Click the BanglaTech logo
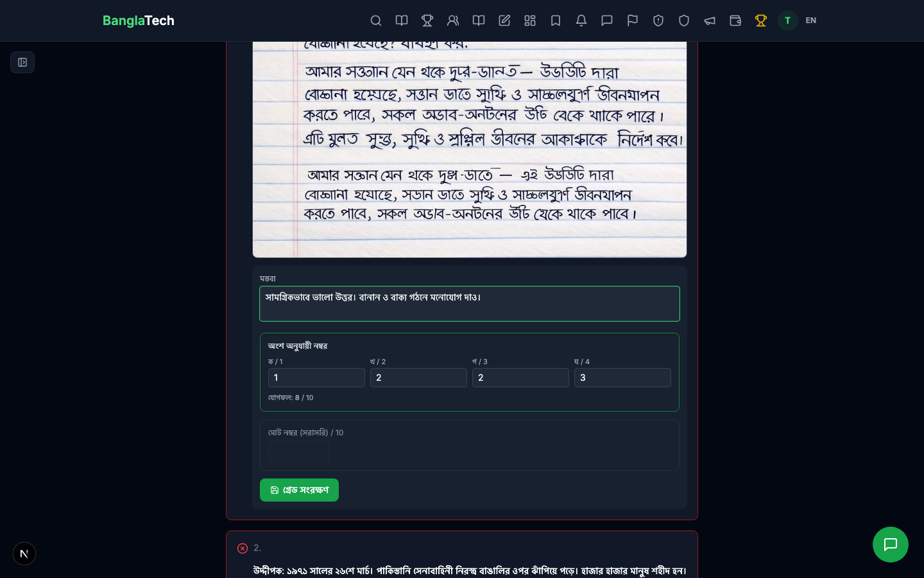The image size is (924, 578). [139, 21]
